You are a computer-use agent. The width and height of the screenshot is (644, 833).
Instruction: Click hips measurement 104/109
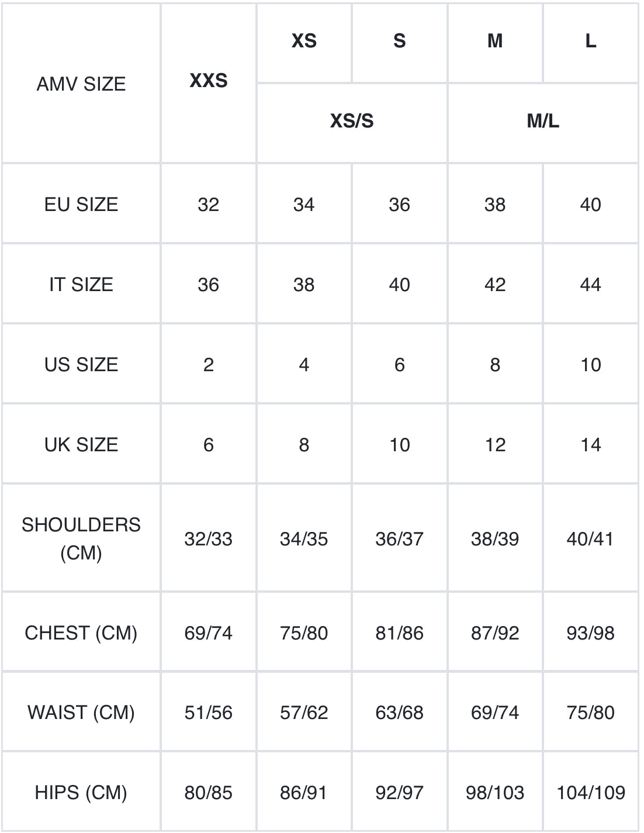coord(590,792)
